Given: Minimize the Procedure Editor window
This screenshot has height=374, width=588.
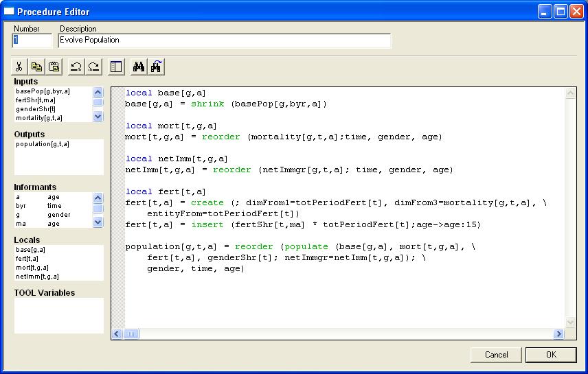Looking at the screenshot, I should click(545, 12).
